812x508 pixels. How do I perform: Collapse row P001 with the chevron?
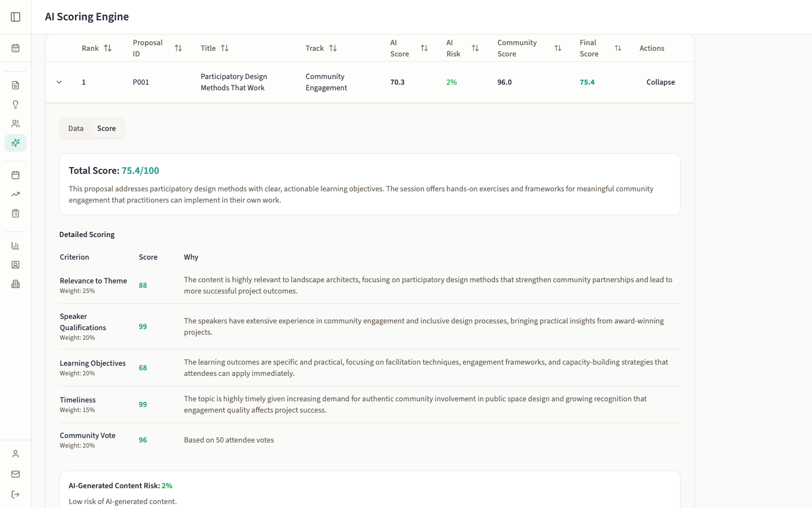coord(59,82)
